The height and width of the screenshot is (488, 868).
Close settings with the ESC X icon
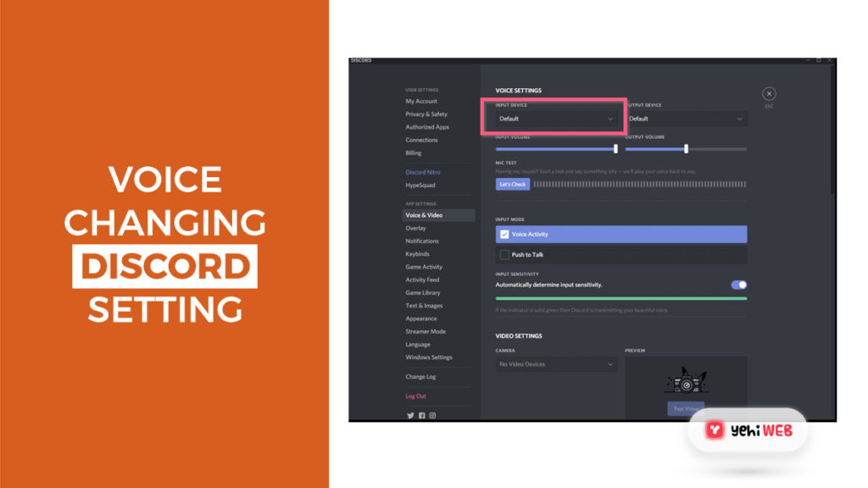(768, 94)
